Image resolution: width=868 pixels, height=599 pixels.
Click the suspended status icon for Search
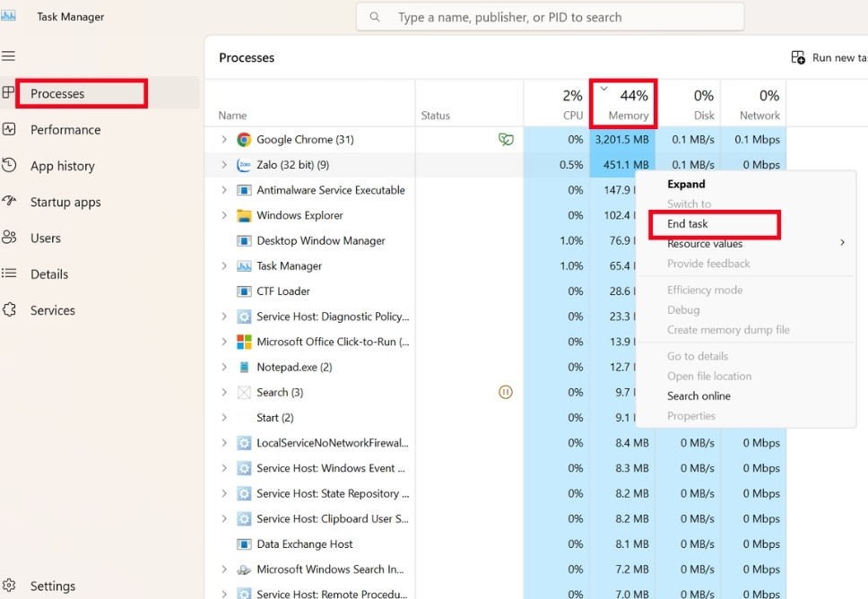pyautogui.click(x=506, y=392)
